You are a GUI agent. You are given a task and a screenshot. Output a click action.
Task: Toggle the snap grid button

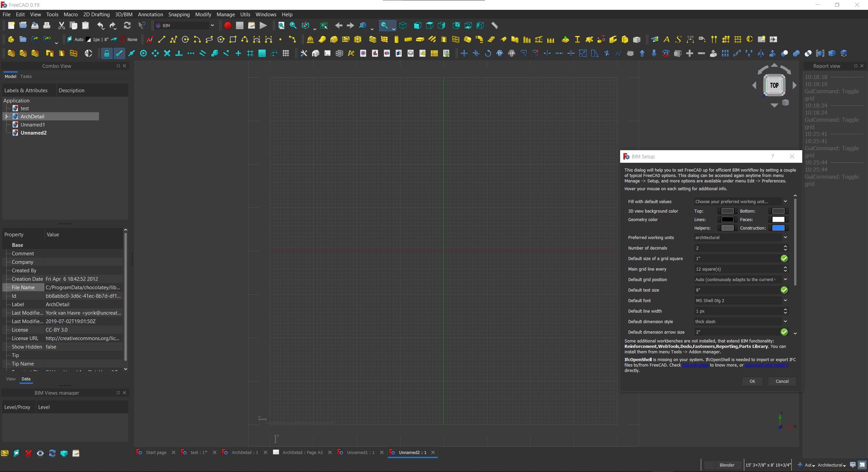tap(250, 53)
